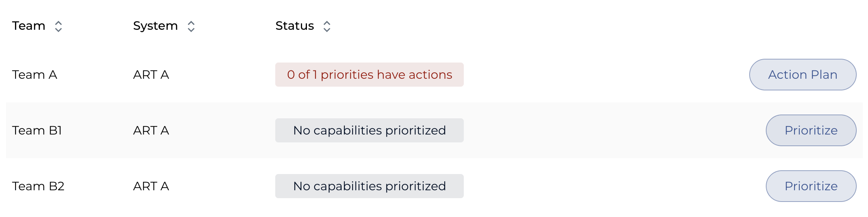Click ART A system in Team A row
The image size is (868, 217).
tap(151, 75)
